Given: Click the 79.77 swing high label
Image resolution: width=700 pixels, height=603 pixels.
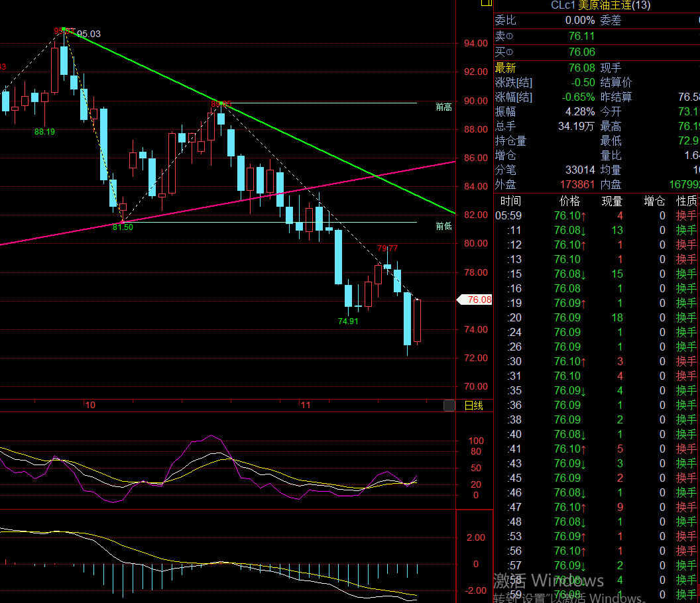Looking at the screenshot, I should [x=388, y=248].
